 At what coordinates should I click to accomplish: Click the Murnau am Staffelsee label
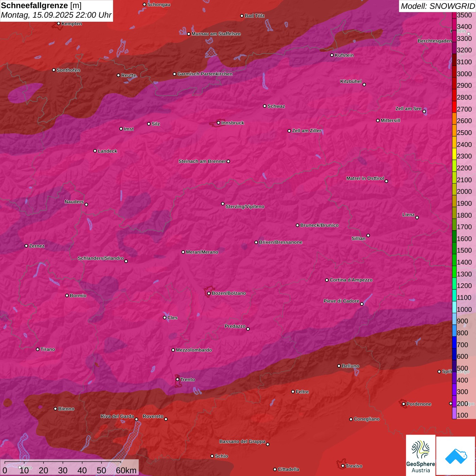(x=216, y=34)
